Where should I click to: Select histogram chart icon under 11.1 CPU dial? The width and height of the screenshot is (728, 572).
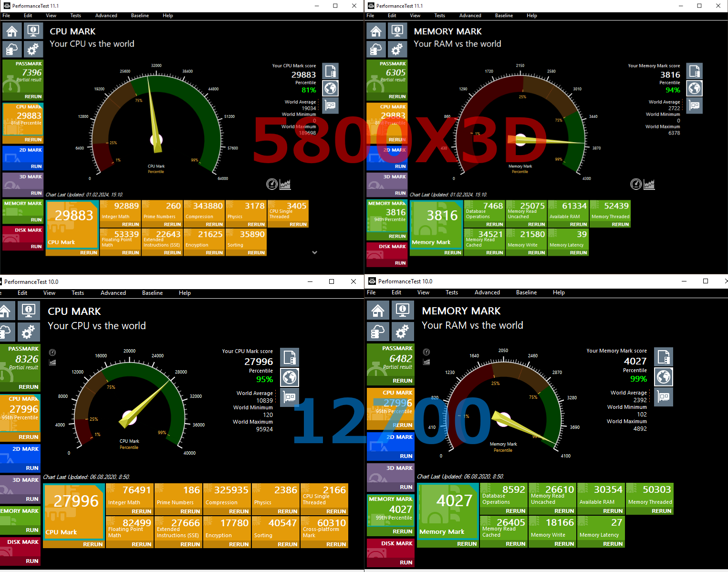click(285, 184)
